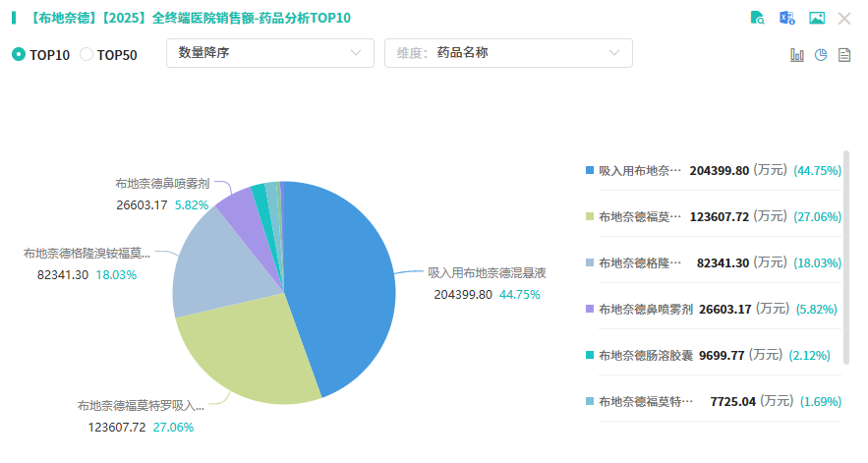Screen dimensions: 868x463
Task: Select the TOP50 radio option
Action: coord(87,55)
